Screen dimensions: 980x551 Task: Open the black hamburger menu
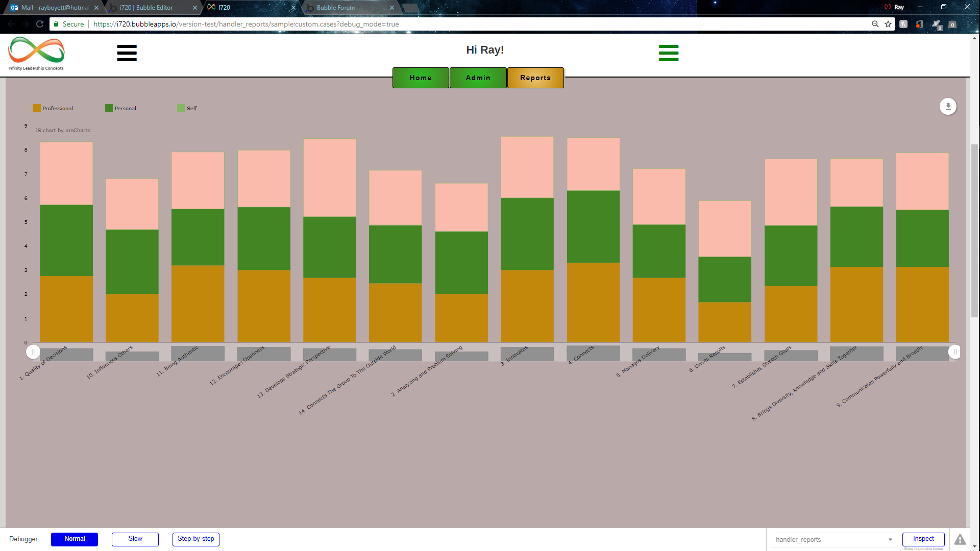tap(127, 53)
